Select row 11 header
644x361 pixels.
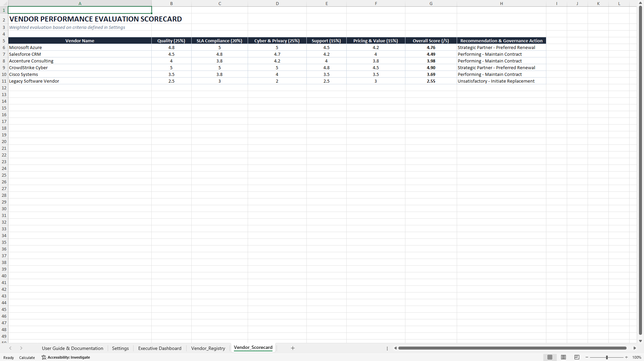pos(4,81)
